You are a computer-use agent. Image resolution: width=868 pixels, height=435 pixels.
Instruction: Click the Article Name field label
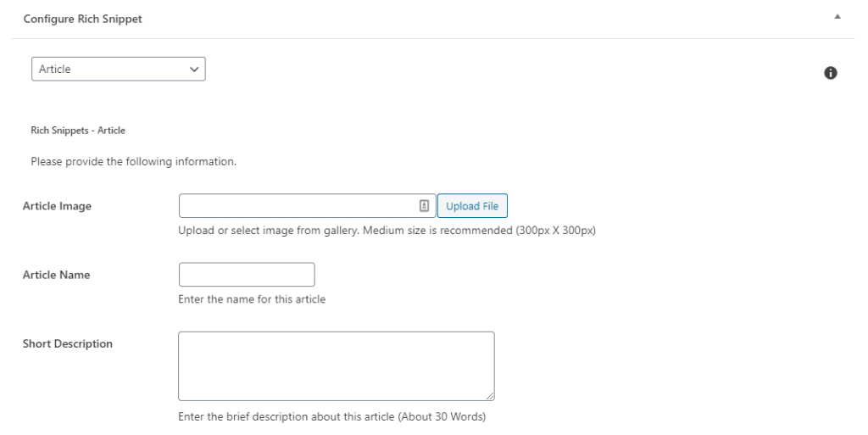click(x=56, y=275)
